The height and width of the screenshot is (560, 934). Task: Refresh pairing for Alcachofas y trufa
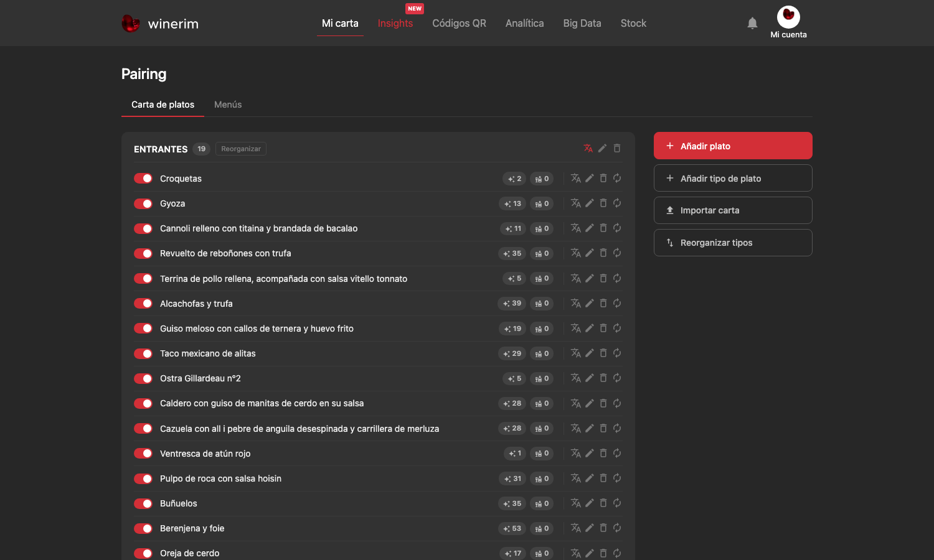pos(617,303)
